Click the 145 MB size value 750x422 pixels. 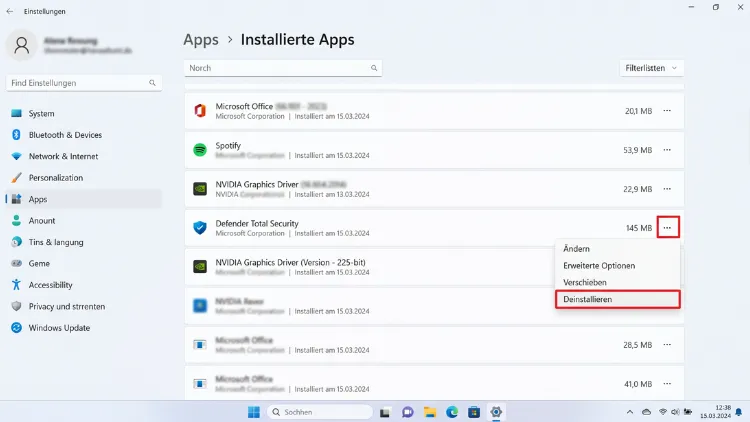click(x=639, y=228)
